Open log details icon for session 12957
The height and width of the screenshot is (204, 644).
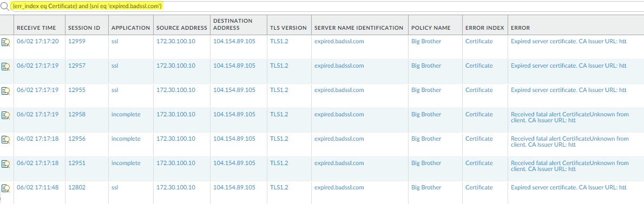coord(6,66)
